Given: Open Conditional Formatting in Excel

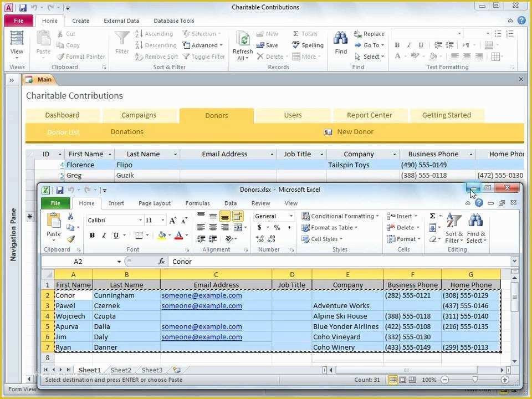Looking at the screenshot, I should (339, 216).
